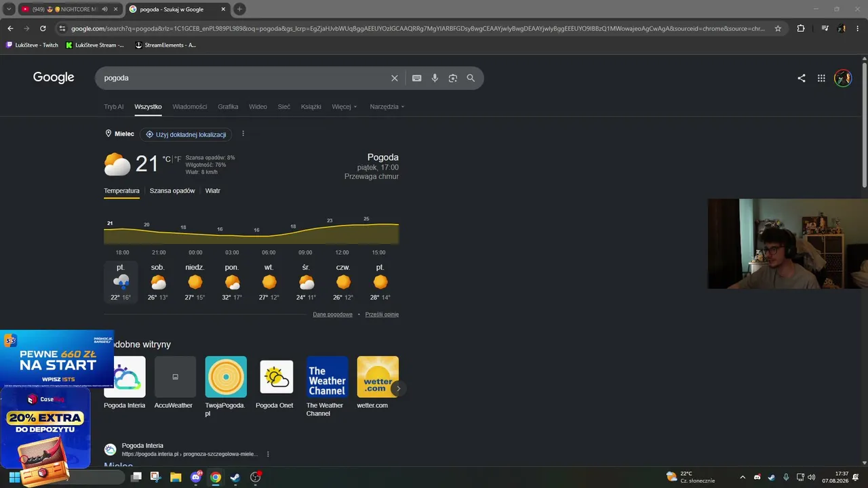
Task: View site information in address bar
Action: pos(62,28)
